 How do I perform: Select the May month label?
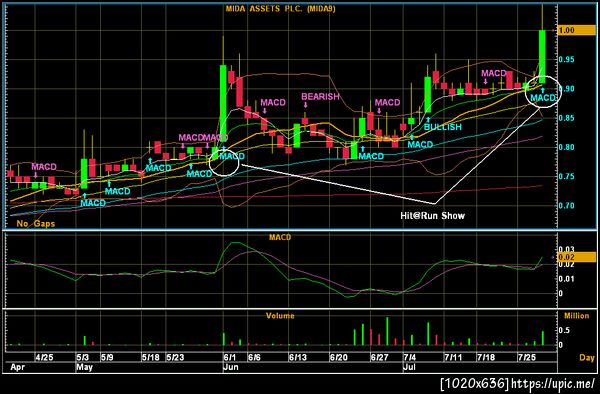click(x=84, y=367)
